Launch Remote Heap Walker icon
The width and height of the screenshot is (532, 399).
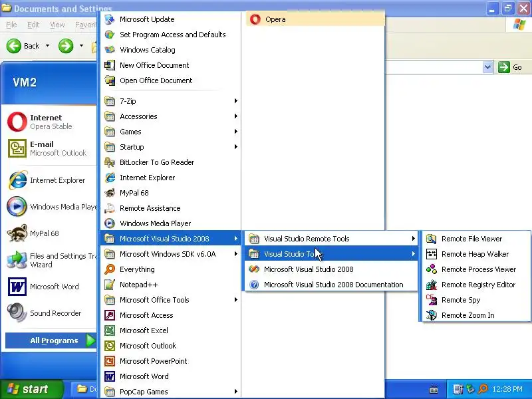click(431, 254)
